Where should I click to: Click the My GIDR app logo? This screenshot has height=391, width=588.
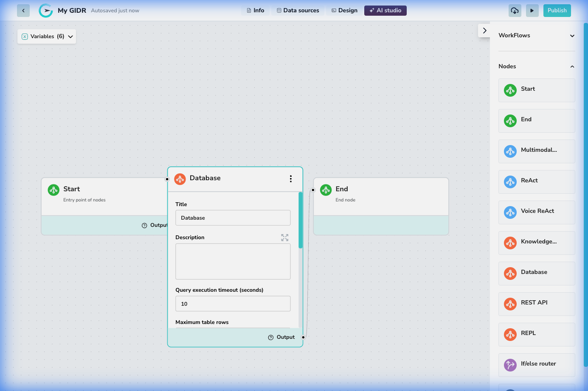[x=46, y=11]
